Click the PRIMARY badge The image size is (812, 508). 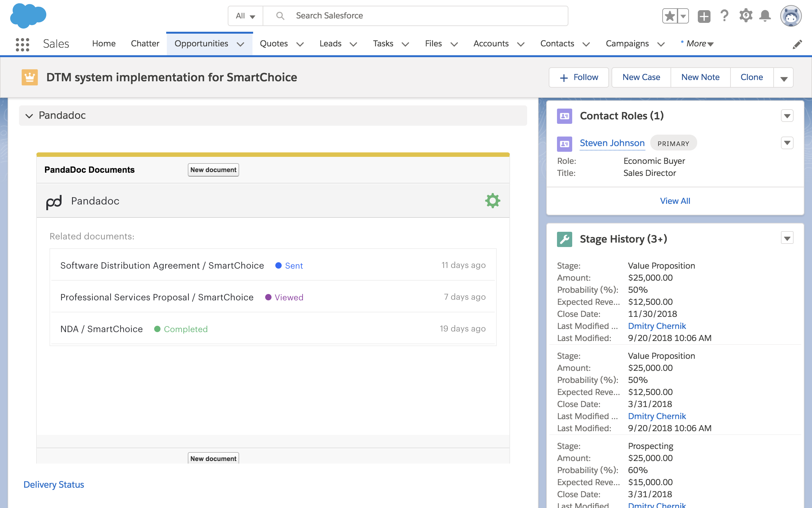click(x=673, y=144)
